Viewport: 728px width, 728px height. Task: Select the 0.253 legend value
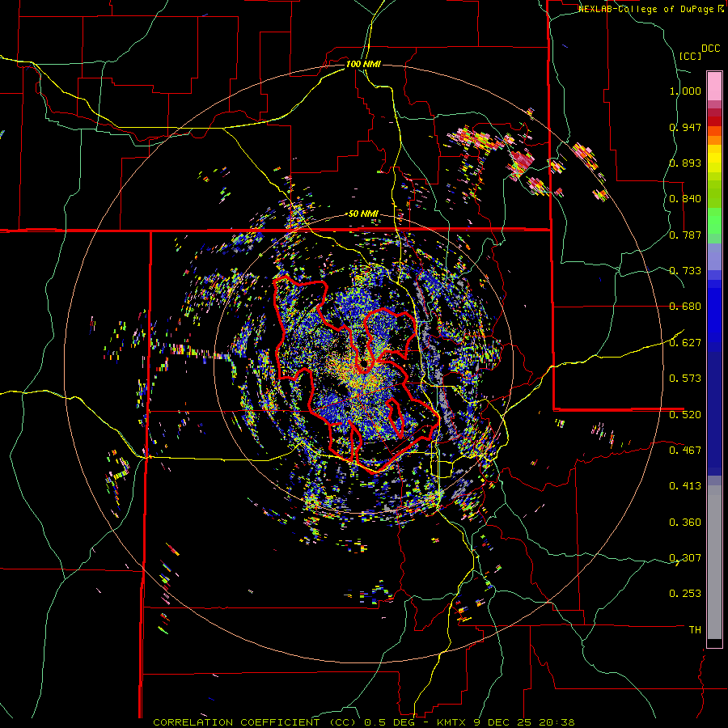[685, 594]
